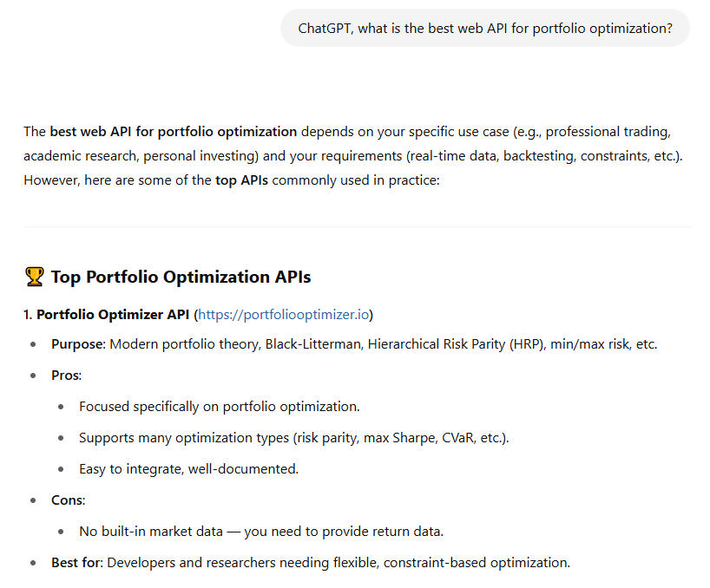710x588 pixels.
Task: Click the trophy emoji icon
Action: click(x=34, y=277)
